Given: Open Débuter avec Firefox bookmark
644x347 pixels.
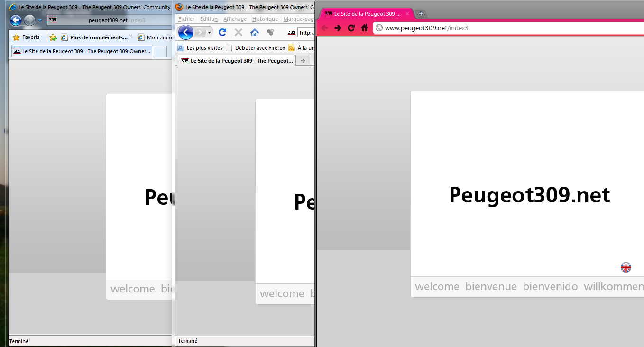Looking at the screenshot, I should click(256, 48).
